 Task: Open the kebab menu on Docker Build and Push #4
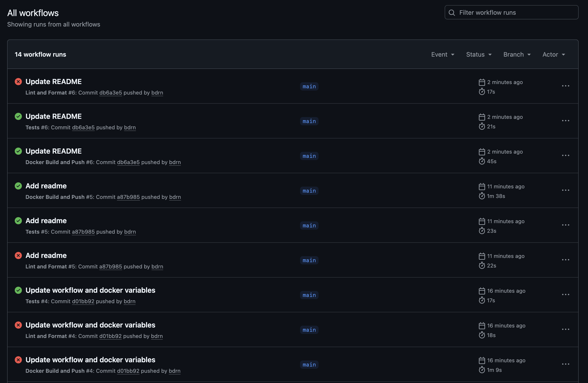tap(566, 364)
